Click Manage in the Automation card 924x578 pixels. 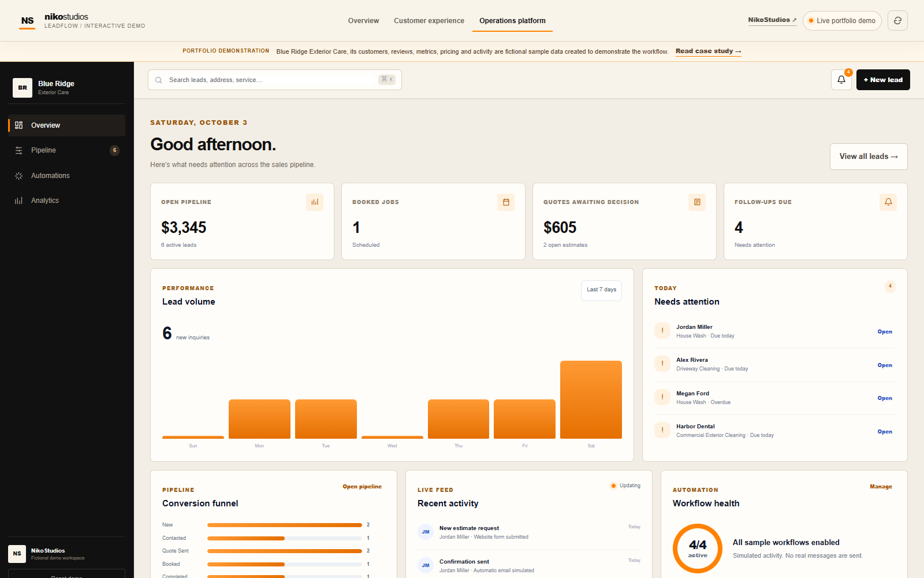tap(881, 487)
